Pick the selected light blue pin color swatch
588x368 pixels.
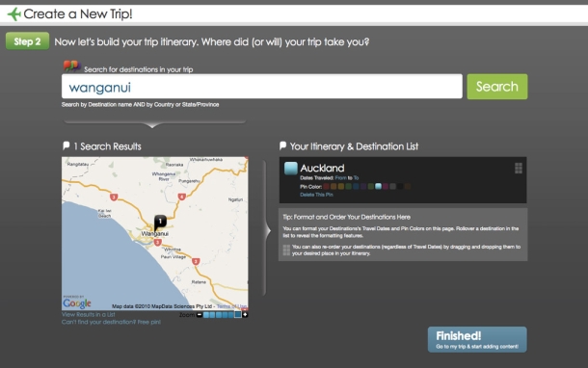tap(379, 186)
